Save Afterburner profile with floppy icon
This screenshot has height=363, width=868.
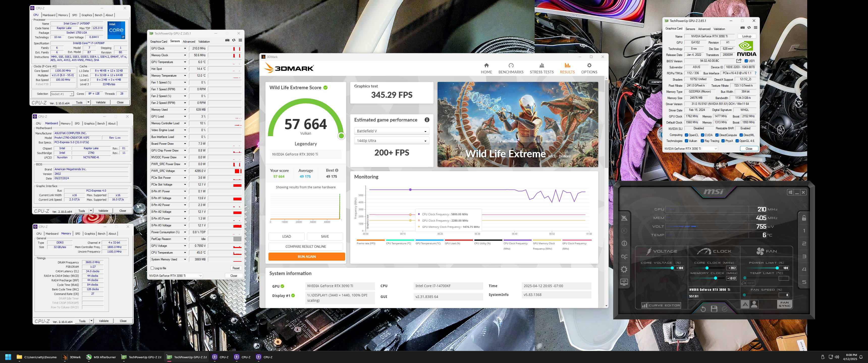click(714, 309)
